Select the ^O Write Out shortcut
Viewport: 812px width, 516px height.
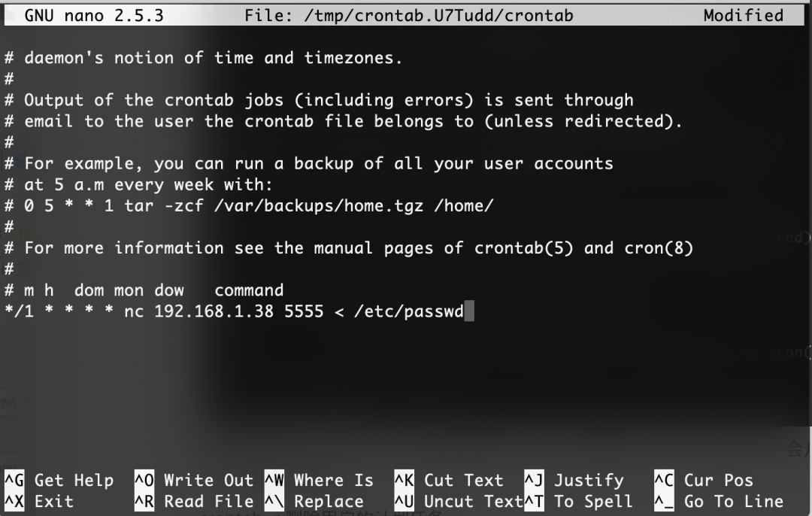pos(194,480)
